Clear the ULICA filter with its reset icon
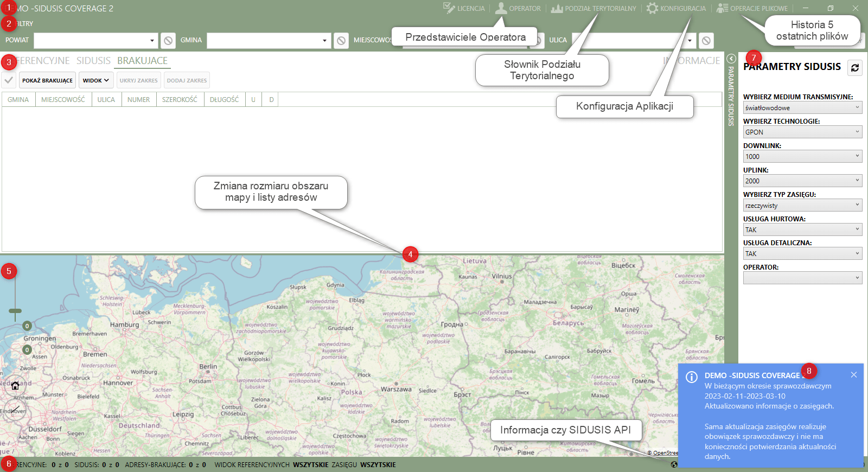The image size is (868, 472). click(x=706, y=41)
